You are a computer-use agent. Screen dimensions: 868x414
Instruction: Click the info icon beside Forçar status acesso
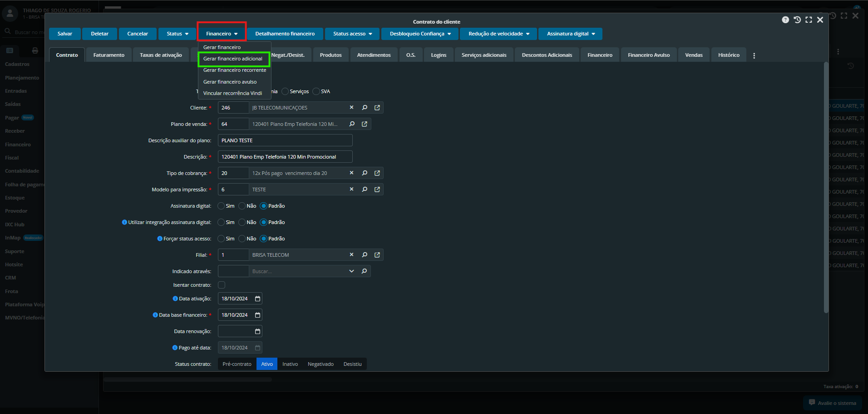pyautogui.click(x=160, y=239)
